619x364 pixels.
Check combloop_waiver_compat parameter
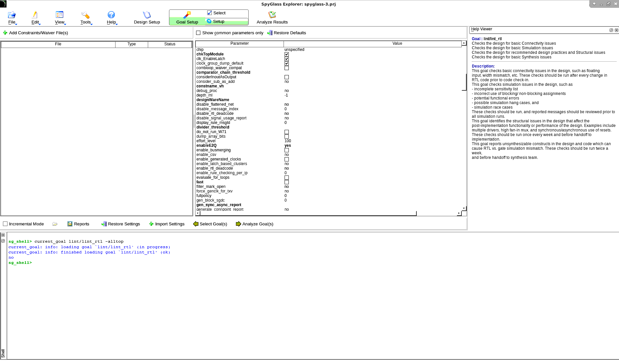pos(286,68)
